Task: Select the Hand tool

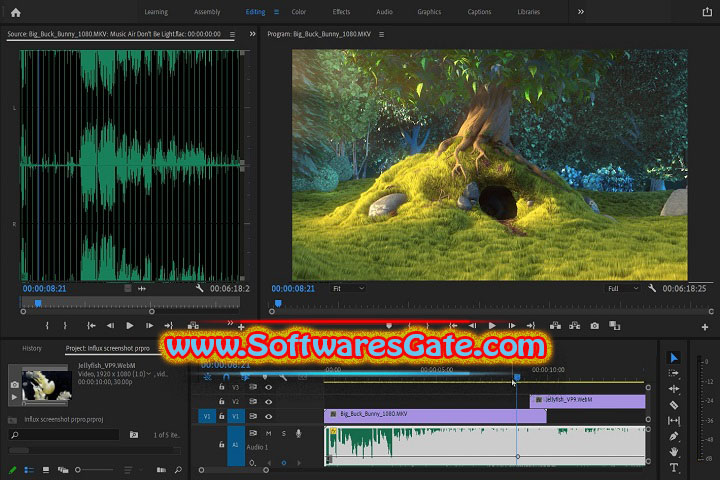Action: (x=674, y=452)
